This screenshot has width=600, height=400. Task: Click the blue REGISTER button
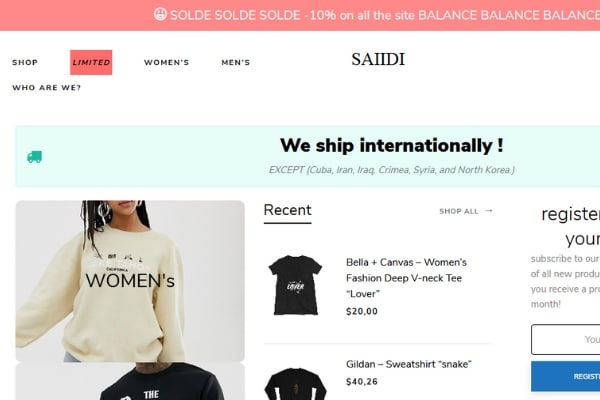[566, 376]
